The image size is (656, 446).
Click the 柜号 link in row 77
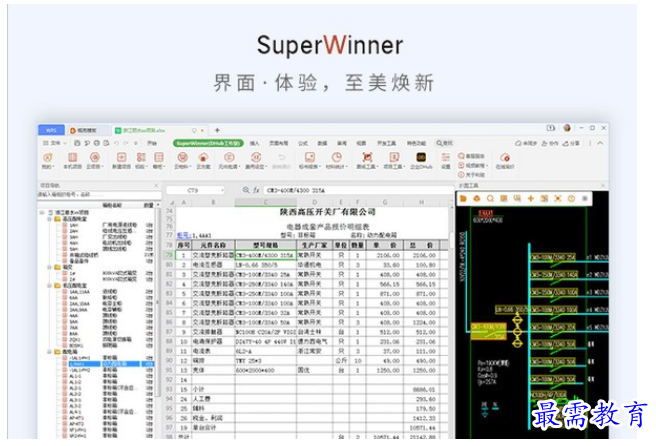tap(184, 235)
